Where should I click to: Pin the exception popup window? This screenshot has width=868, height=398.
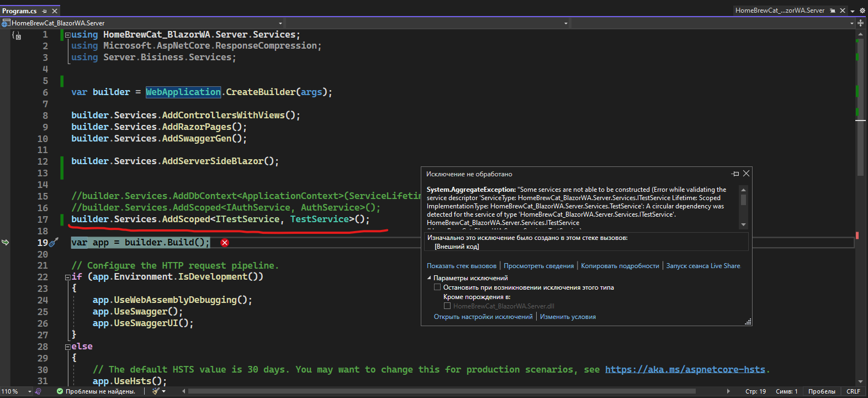coord(735,174)
